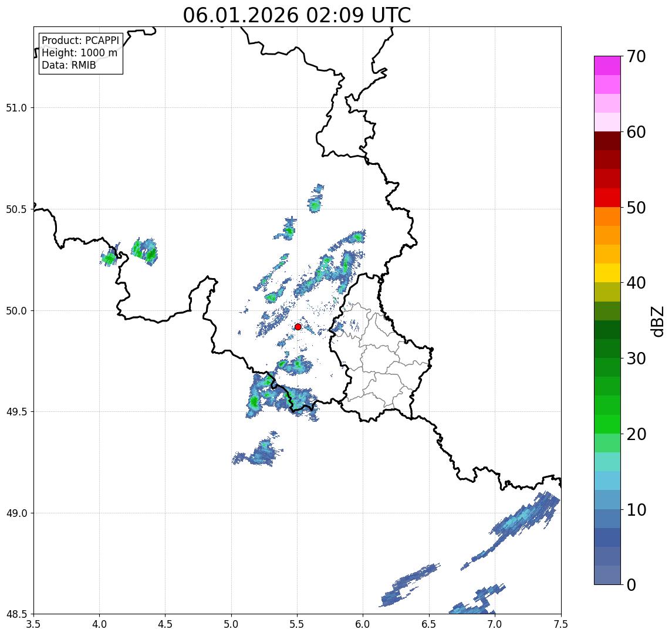Click the 6.5 longitude axis label
The width and height of the screenshot is (672, 636).
click(x=429, y=624)
